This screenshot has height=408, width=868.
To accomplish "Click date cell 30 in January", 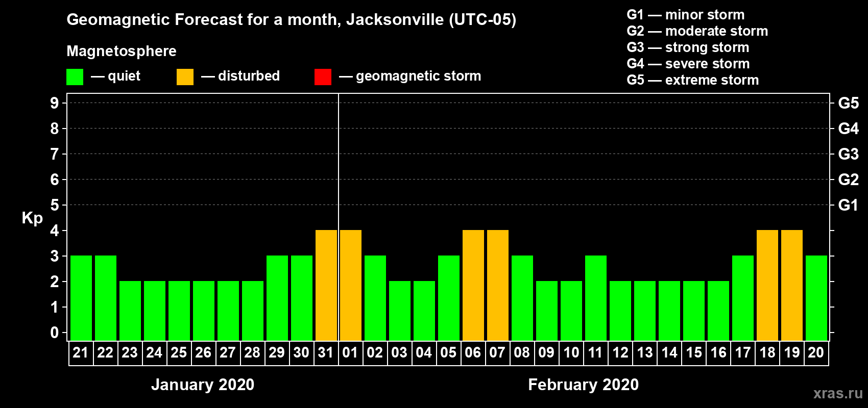I will (302, 353).
